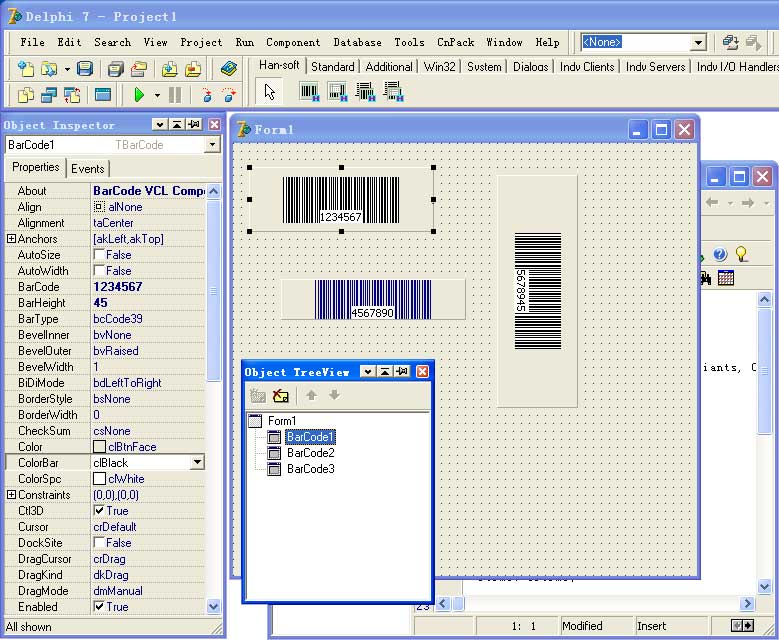Image resolution: width=779 pixels, height=640 pixels.
Task: Click Object Inspector scrollbar down arrow
Action: tap(214, 607)
